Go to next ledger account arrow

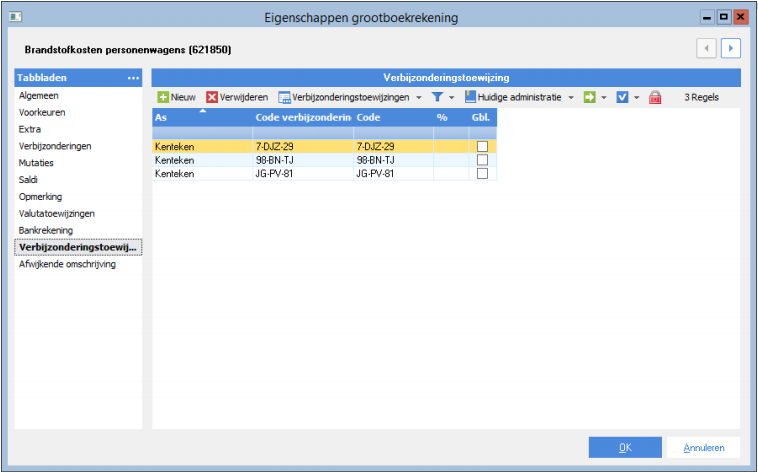coord(730,48)
